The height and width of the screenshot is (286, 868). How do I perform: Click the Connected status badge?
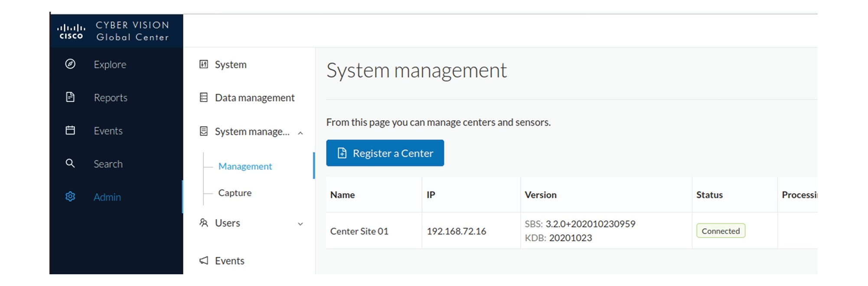[x=721, y=231]
